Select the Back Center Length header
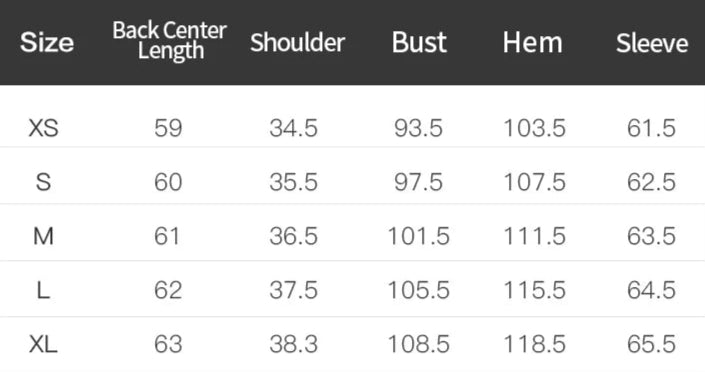The image size is (705, 372). [x=170, y=40]
